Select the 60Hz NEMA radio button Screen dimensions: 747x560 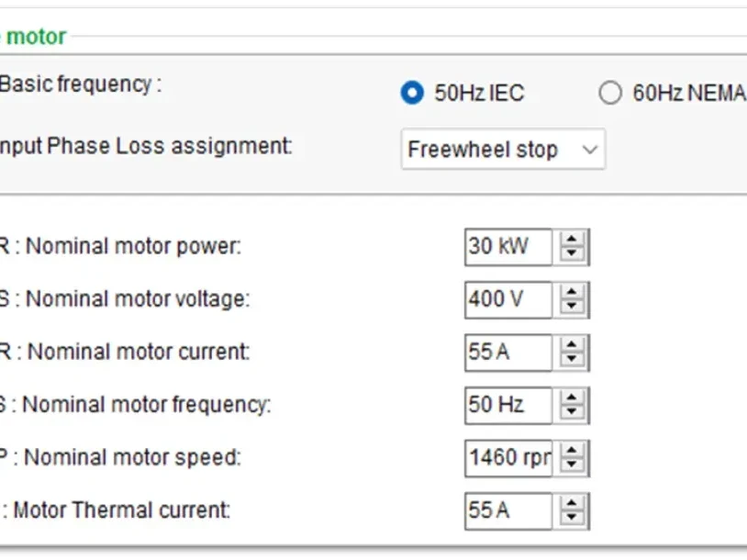click(609, 93)
